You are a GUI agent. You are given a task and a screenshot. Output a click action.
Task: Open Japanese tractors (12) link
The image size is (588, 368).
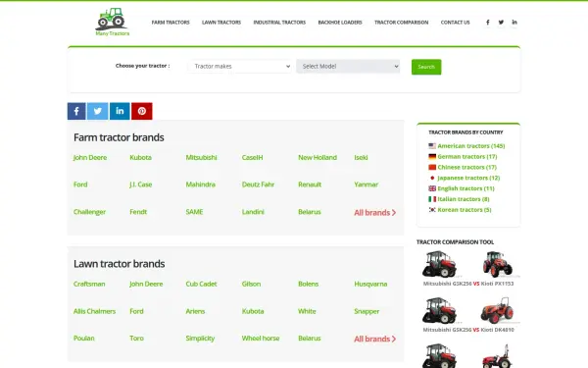[468, 178]
